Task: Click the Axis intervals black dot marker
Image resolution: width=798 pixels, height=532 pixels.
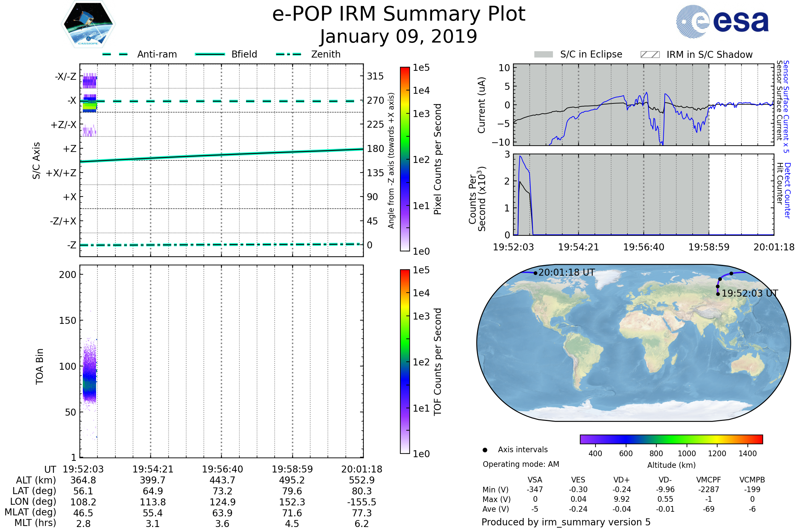Action: pyautogui.click(x=485, y=450)
